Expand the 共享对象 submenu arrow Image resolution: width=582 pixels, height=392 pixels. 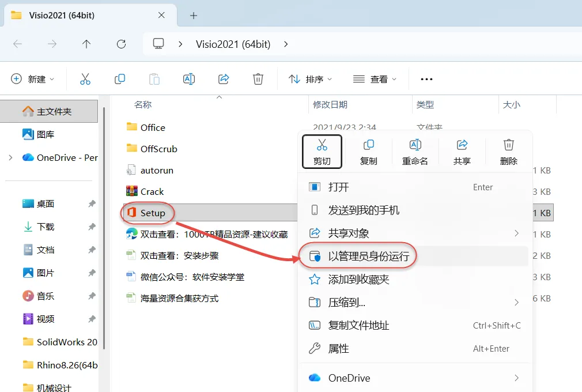516,233
